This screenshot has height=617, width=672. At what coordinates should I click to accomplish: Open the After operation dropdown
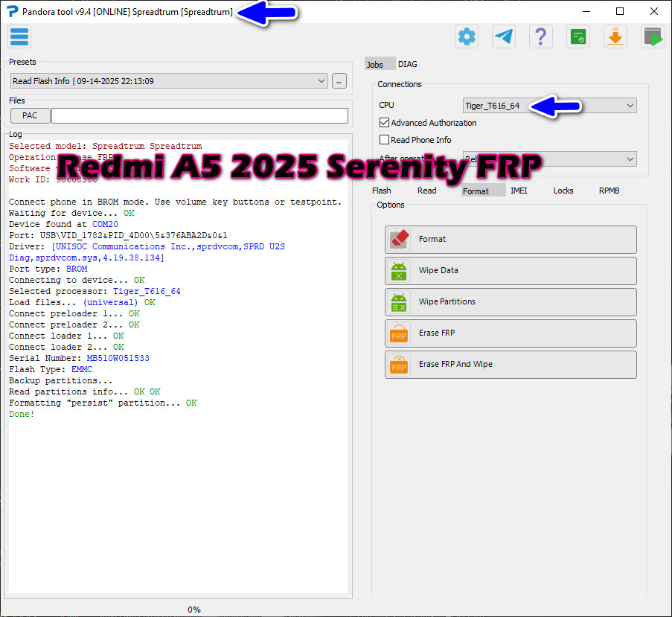[550, 159]
